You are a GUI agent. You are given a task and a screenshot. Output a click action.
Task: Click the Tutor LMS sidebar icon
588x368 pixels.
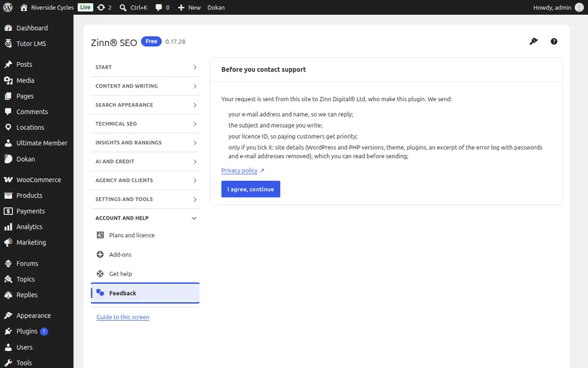pos(8,44)
